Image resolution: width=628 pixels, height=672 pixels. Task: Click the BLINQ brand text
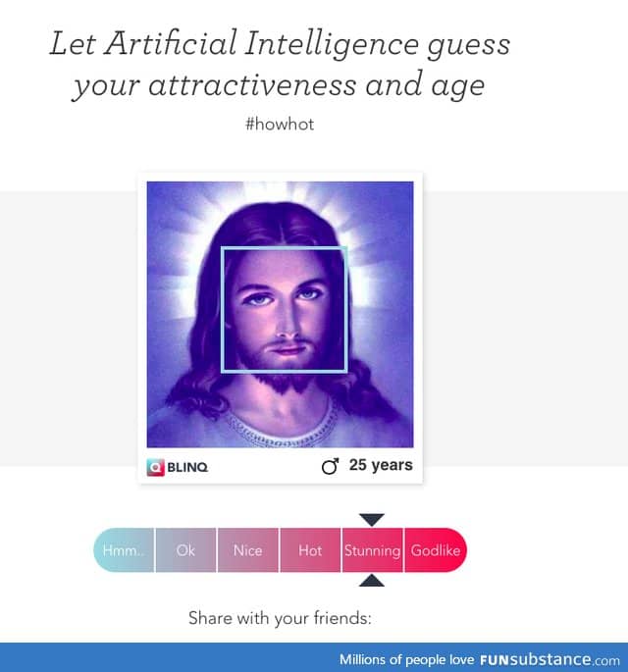coord(187,467)
